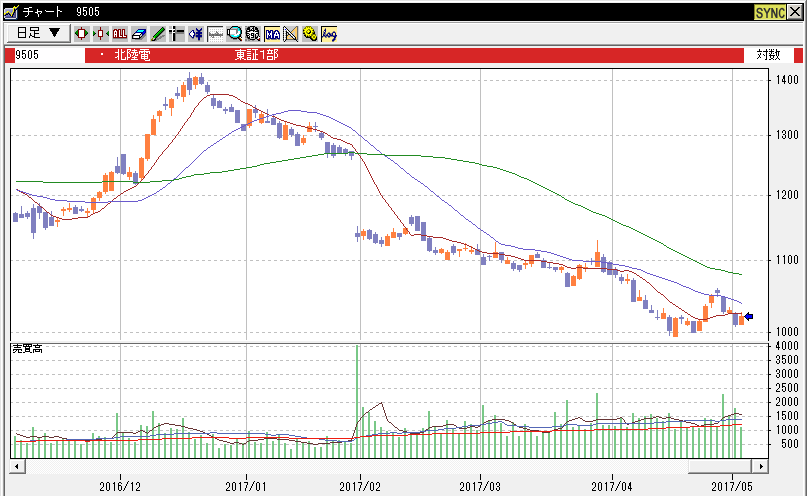
Task: Toggle the SYNC button in title bar
Action: coord(769,11)
